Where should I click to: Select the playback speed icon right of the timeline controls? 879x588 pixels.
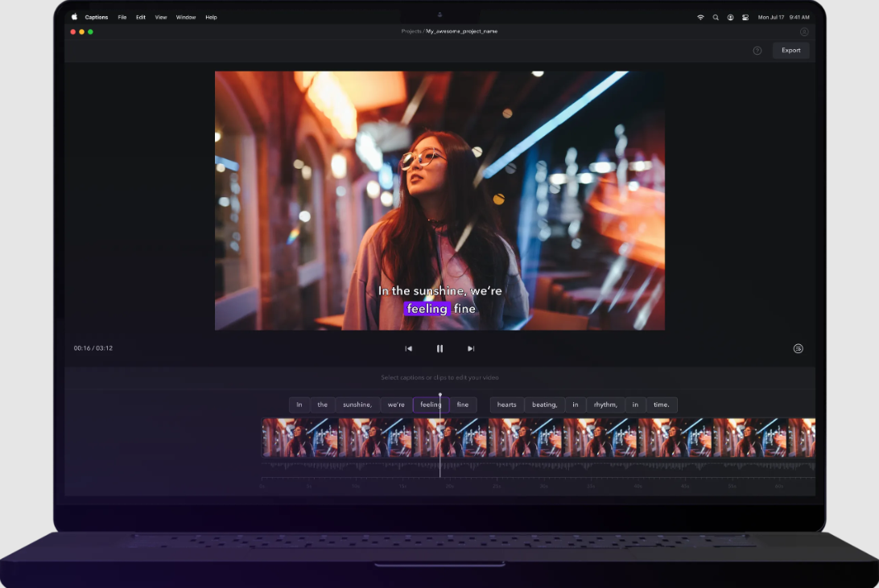[x=798, y=348]
